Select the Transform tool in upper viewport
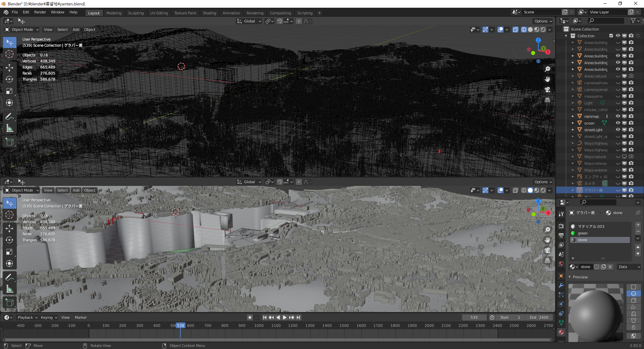Image resolution: width=644 pixels, height=349 pixels. point(10,103)
